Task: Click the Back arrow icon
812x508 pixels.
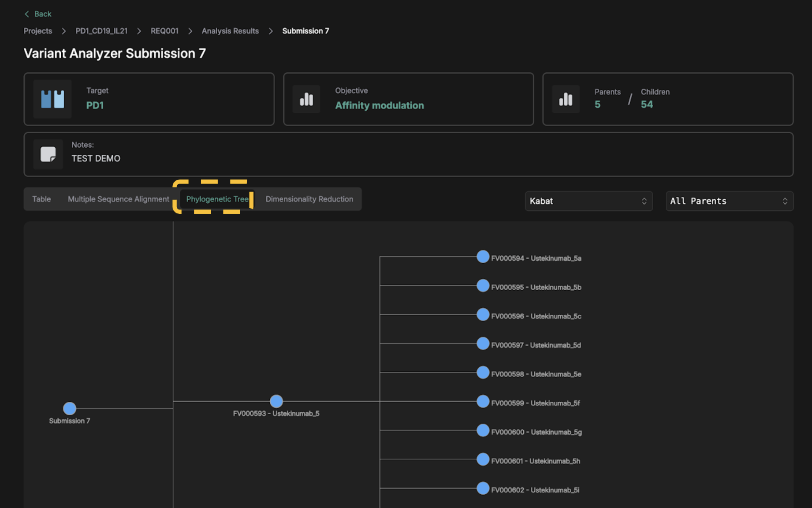Action: [x=27, y=14]
